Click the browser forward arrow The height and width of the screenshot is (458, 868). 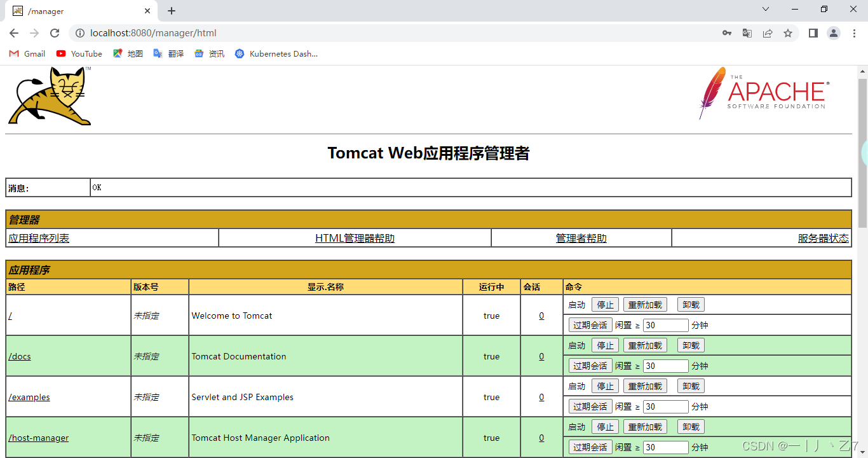(34, 33)
